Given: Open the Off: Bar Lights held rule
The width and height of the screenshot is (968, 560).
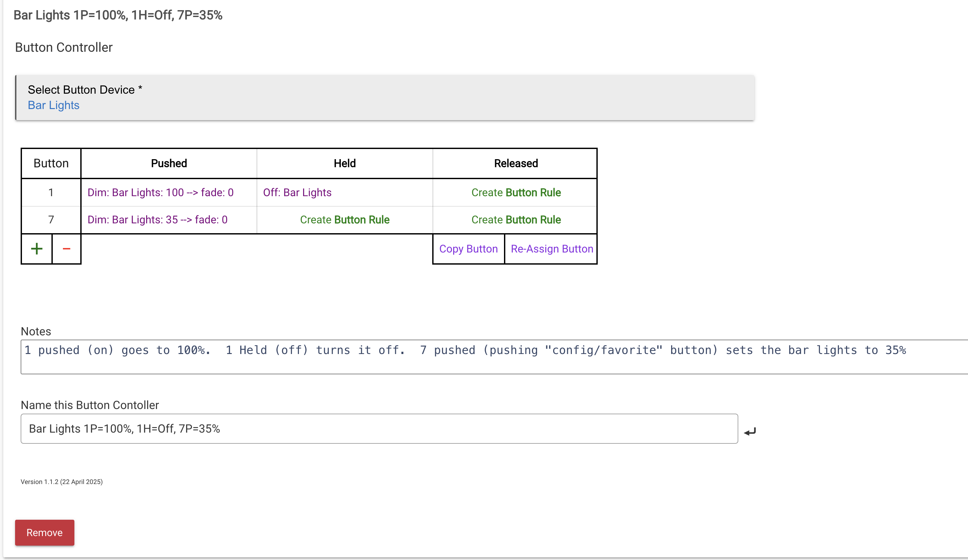Looking at the screenshot, I should pyautogui.click(x=297, y=192).
